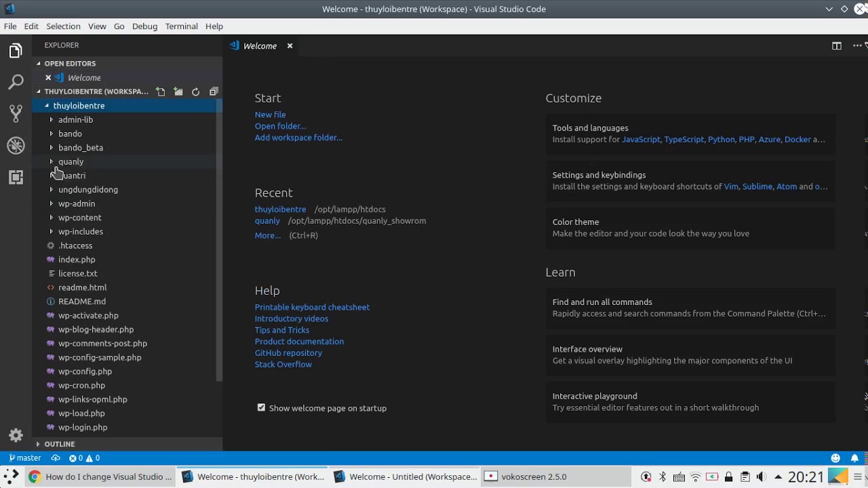Open the Go menu
Viewport: 868px width, 488px height.
coord(119,26)
